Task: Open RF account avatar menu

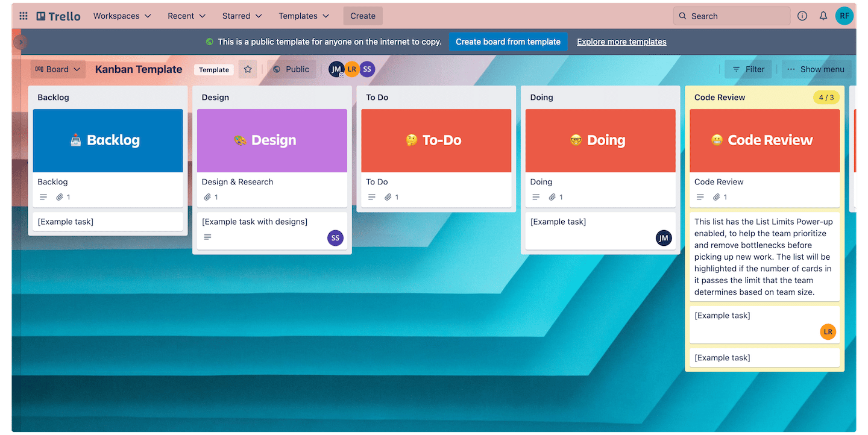Action: 844,16
